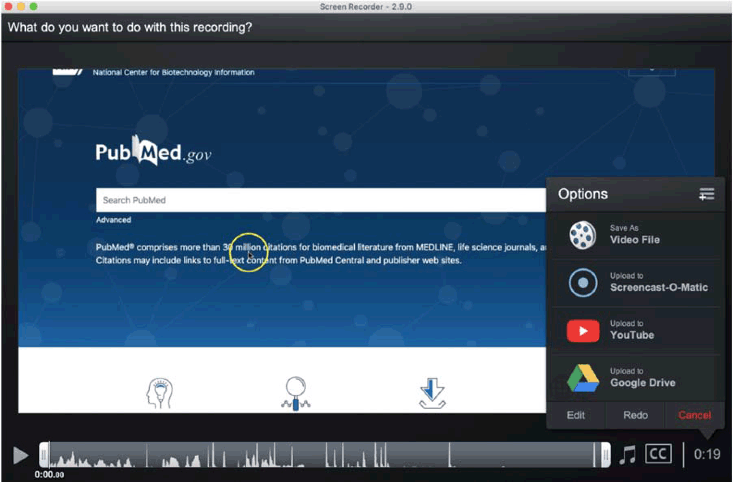Click the magnifier icon in preview
Viewport: 733px width, 482px height.
(x=295, y=394)
